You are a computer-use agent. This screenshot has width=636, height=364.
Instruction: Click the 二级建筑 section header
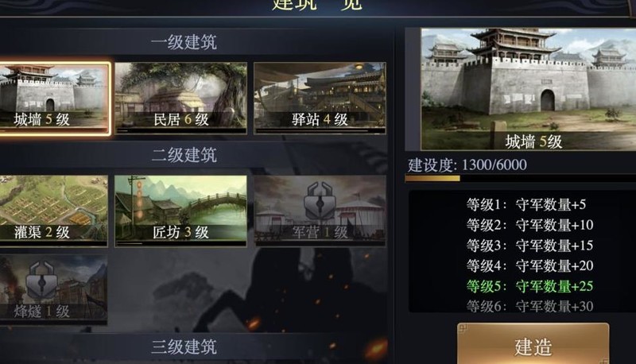[184, 155]
